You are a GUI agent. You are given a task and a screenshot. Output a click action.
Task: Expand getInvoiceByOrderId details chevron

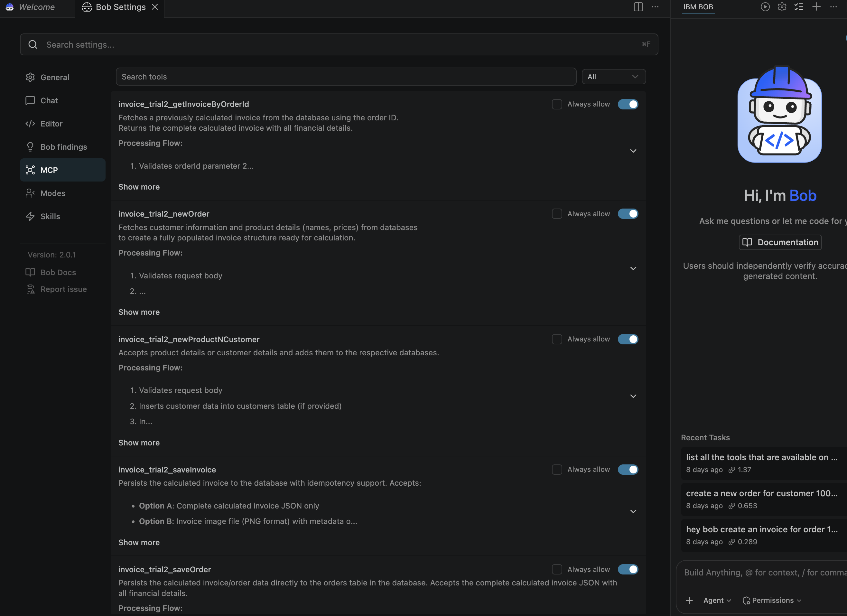[633, 151]
